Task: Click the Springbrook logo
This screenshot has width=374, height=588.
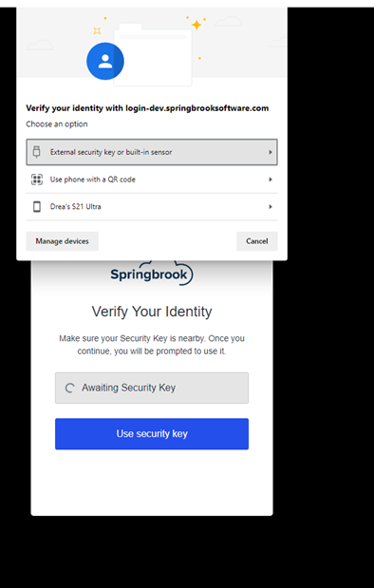Action: (151, 274)
